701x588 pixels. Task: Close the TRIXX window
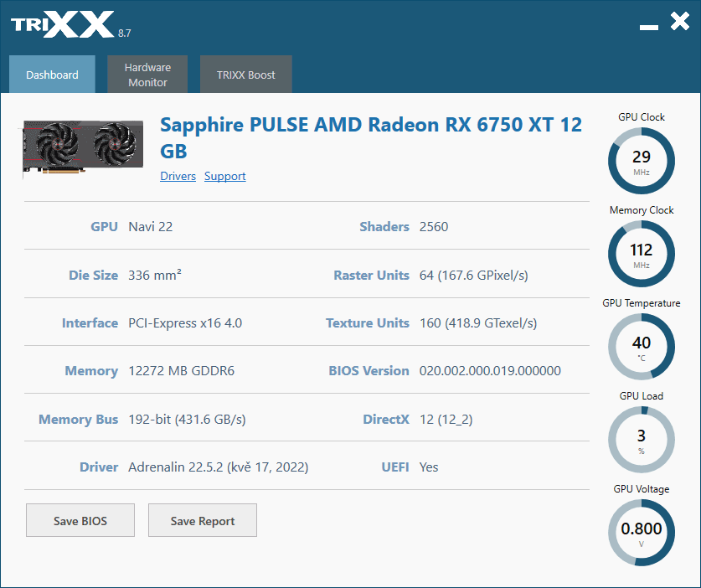point(680,21)
